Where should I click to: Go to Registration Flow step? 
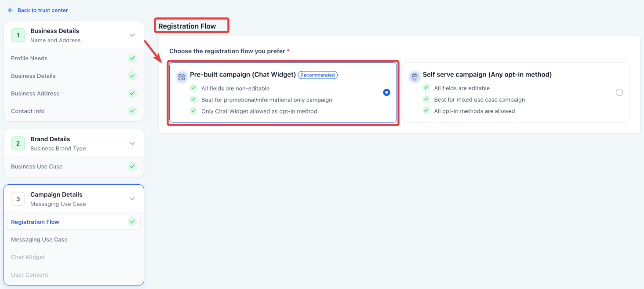click(35, 222)
